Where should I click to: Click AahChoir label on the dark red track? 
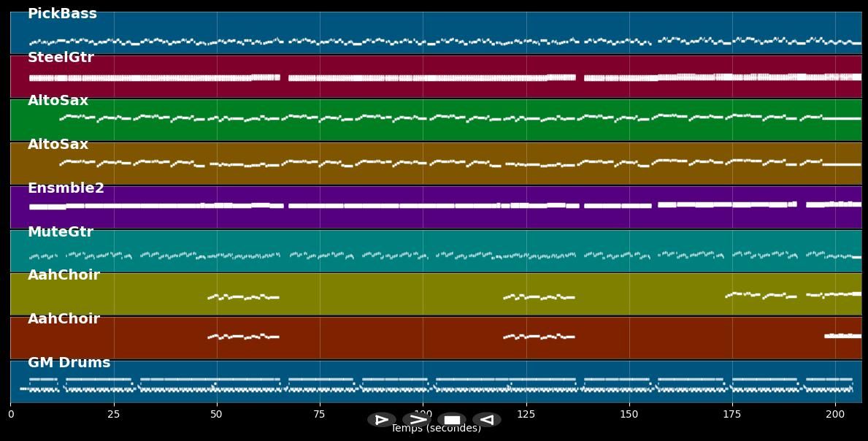[x=64, y=319]
